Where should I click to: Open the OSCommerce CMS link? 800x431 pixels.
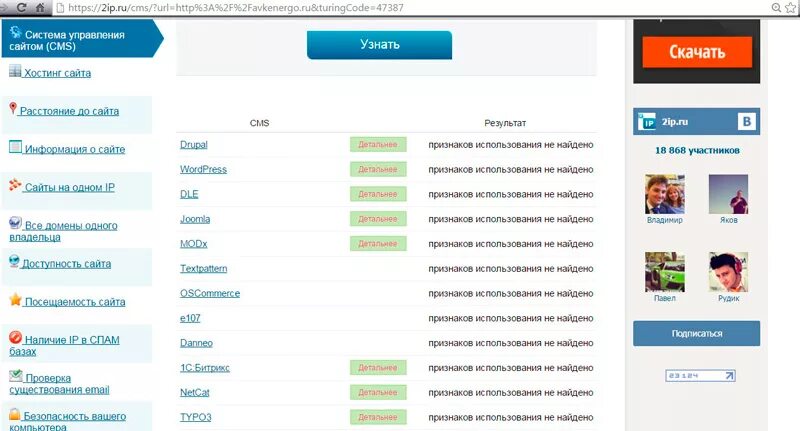pyautogui.click(x=210, y=293)
